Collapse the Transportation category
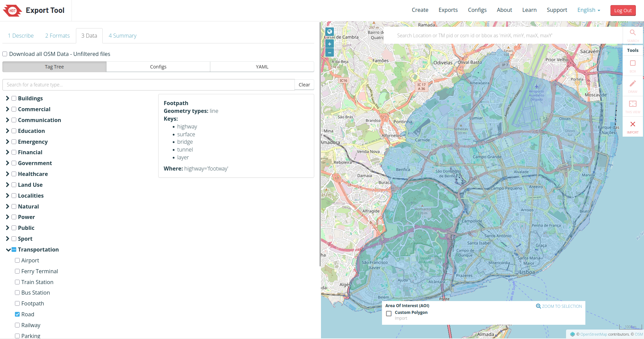Viewport: 644px width, 339px height. pyautogui.click(x=8, y=250)
